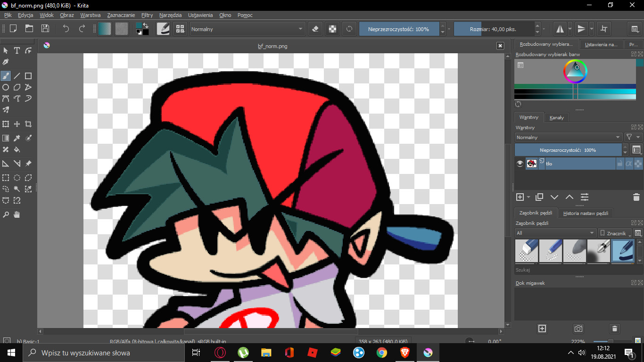Select the Line tool
The image size is (644, 362).
(x=17, y=75)
